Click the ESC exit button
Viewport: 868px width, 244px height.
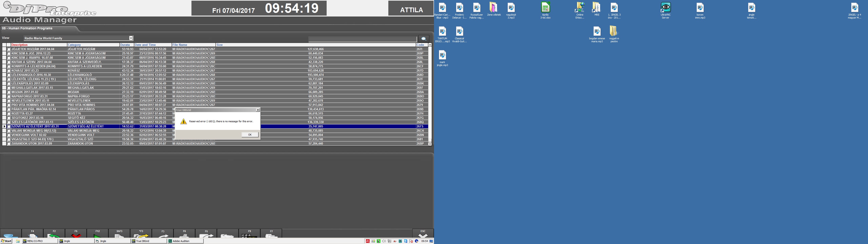pos(423,234)
